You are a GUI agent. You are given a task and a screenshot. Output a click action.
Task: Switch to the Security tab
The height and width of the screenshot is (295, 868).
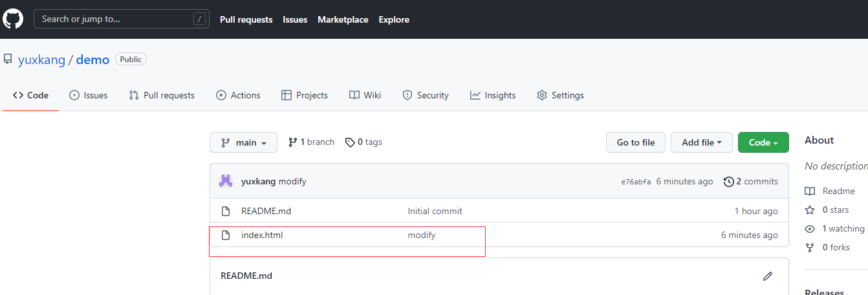[426, 95]
